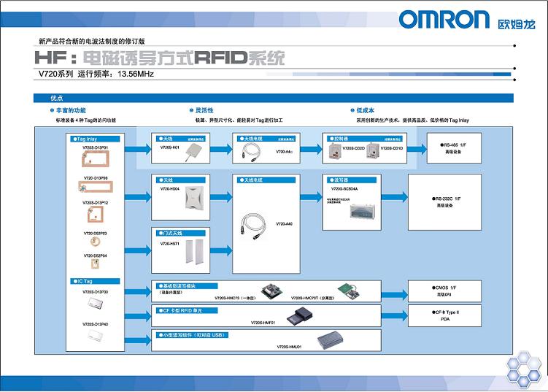Click the CMOS I/F box
This screenshot has width=548, height=392.
pos(444,291)
